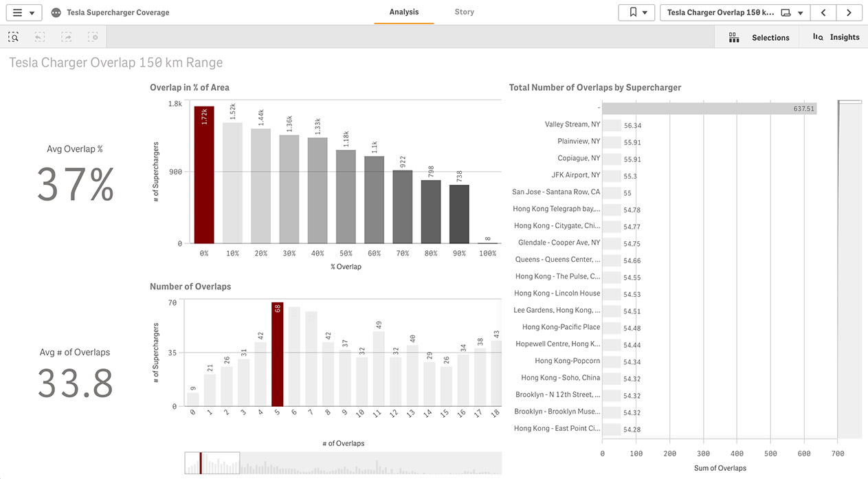868x479 pixels.
Task: Click the Overlap in % of Area chart title
Action: [190, 87]
